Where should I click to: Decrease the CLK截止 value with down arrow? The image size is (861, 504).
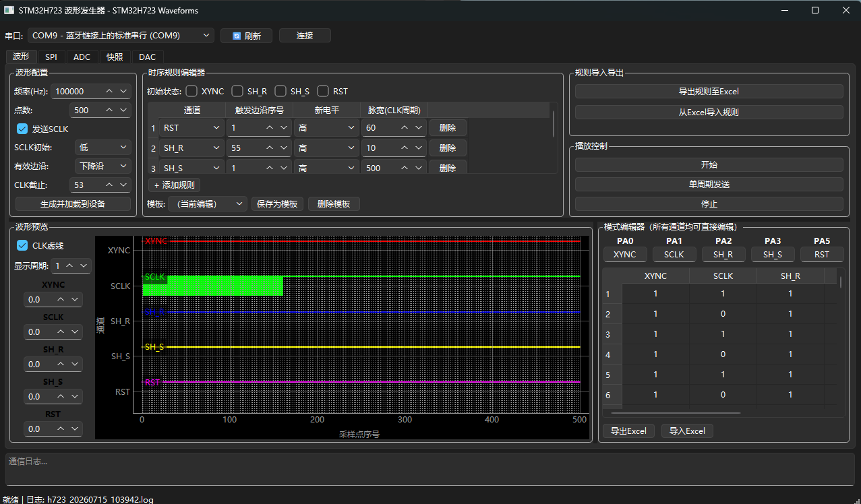tap(123, 185)
